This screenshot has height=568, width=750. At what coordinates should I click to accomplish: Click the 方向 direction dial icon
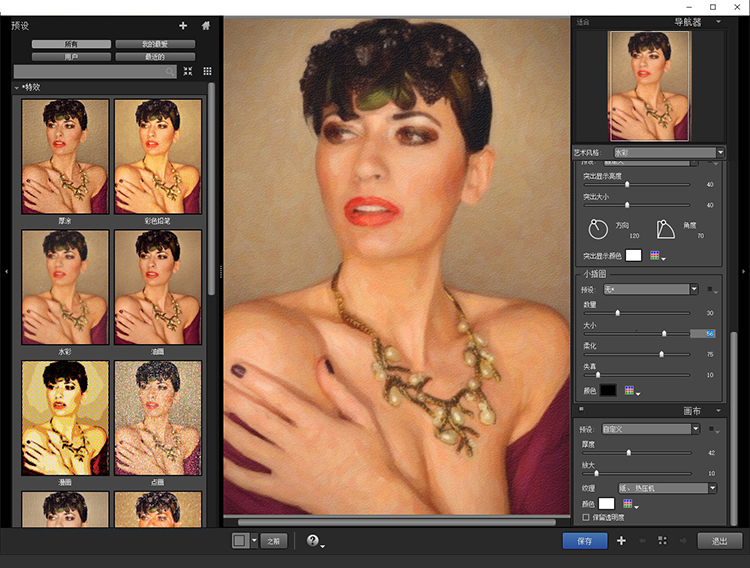pos(597,229)
